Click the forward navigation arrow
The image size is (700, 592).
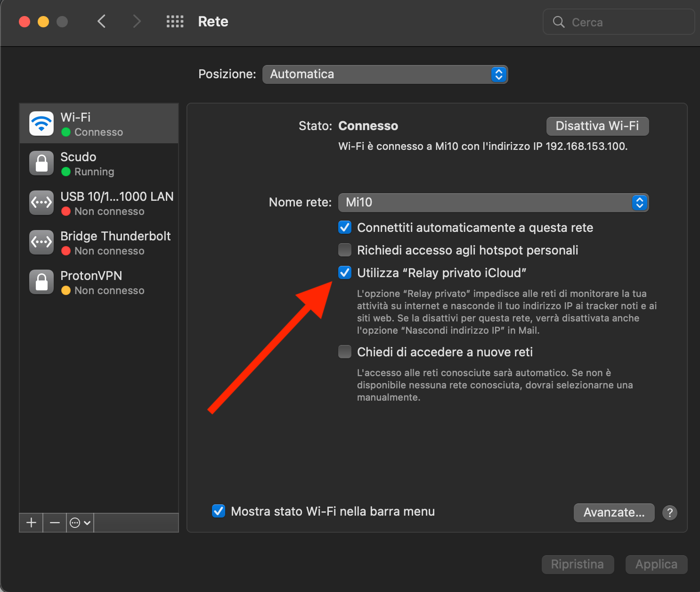tap(137, 21)
